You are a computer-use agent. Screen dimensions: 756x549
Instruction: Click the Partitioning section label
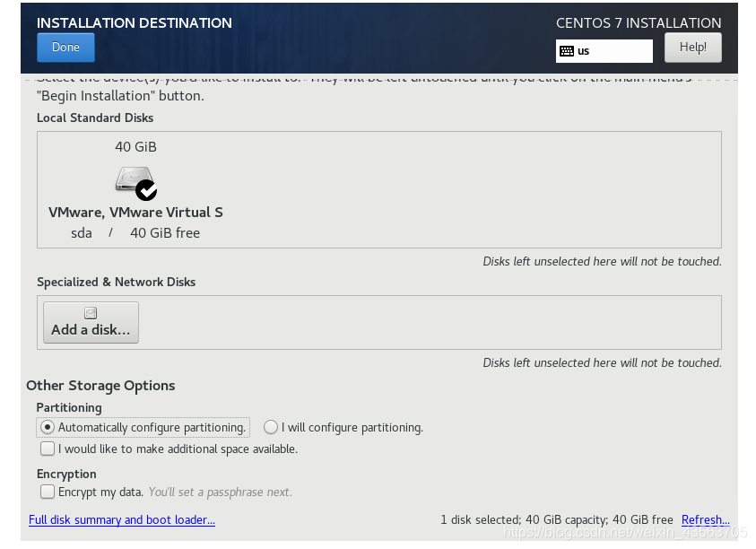point(69,407)
